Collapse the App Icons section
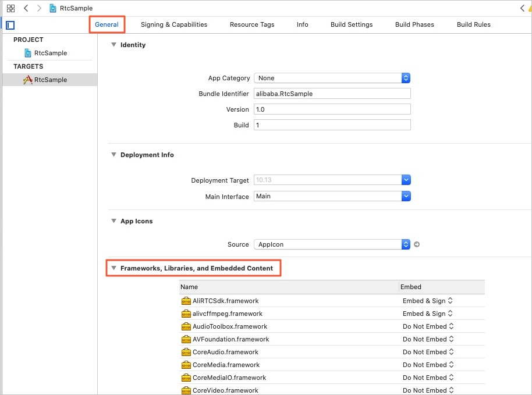Viewport: 532px width, 395px height. pyautogui.click(x=114, y=221)
